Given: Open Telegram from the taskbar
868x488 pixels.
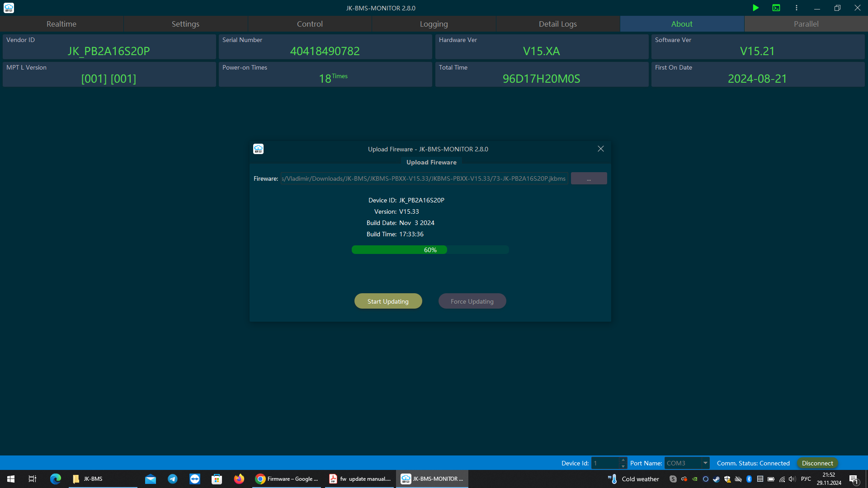Looking at the screenshot, I should [173, 479].
